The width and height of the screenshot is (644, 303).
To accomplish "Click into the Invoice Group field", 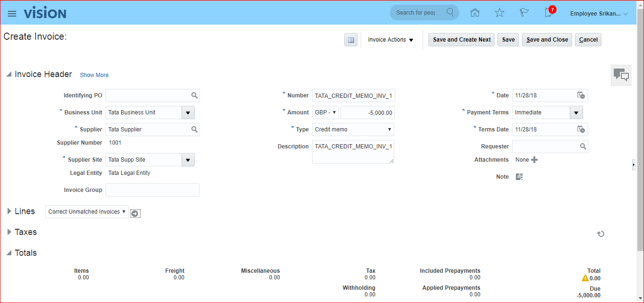I will point(152,190).
